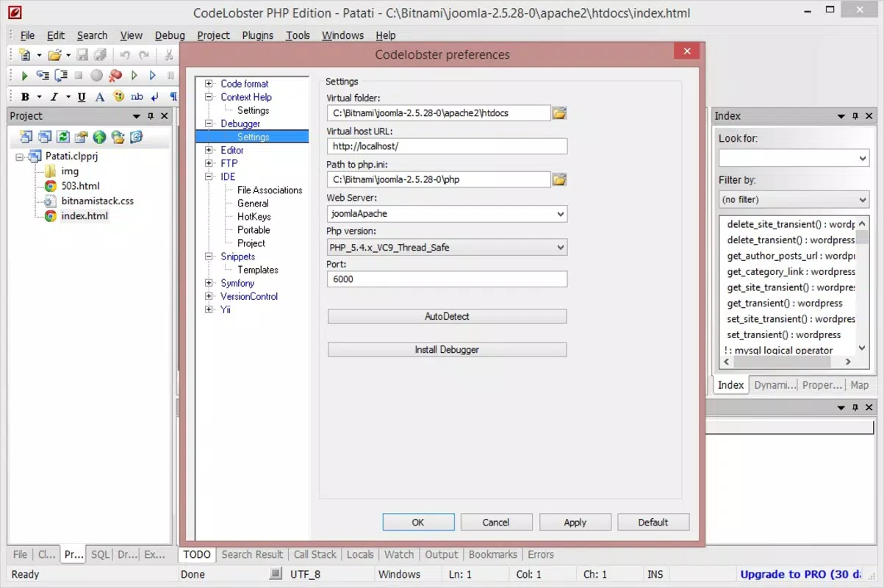The image size is (884, 588).
Task: Open the Look for dropdown in Index
Action: coord(863,158)
